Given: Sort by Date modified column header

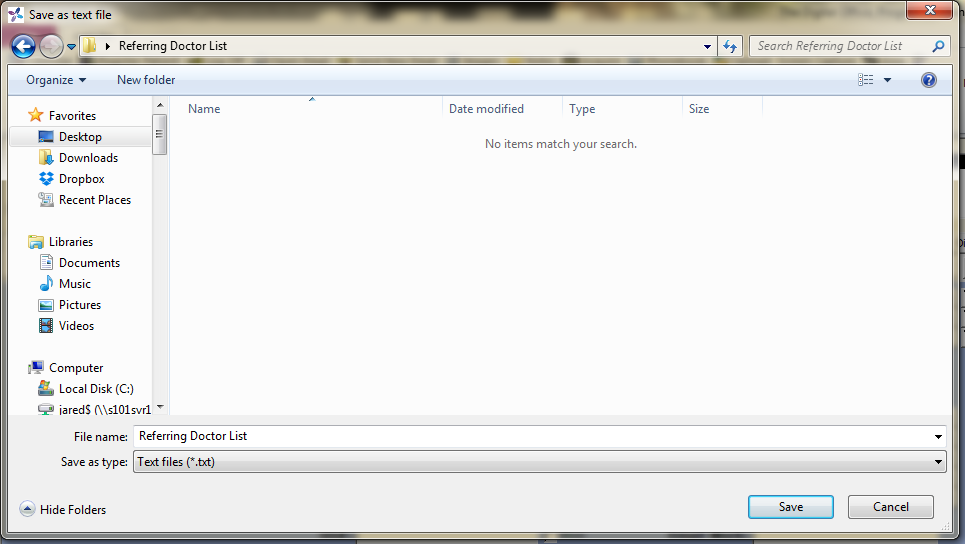Looking at the screenshot, I should pyautogui.click(x=486, y=109).
